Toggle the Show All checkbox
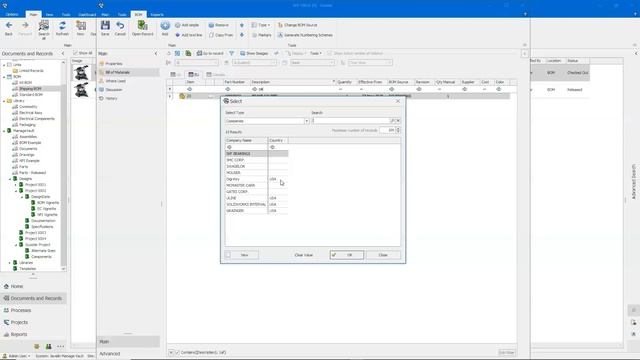The image size is (640, 360). pyautogui.click(x=75, y=53)
